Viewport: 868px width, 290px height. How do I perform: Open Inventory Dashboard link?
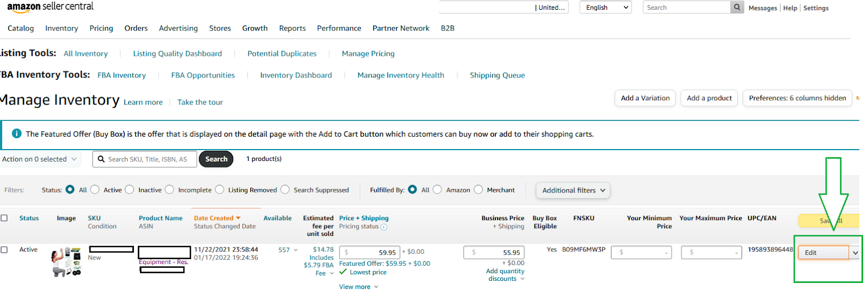[x=296, y=75]
